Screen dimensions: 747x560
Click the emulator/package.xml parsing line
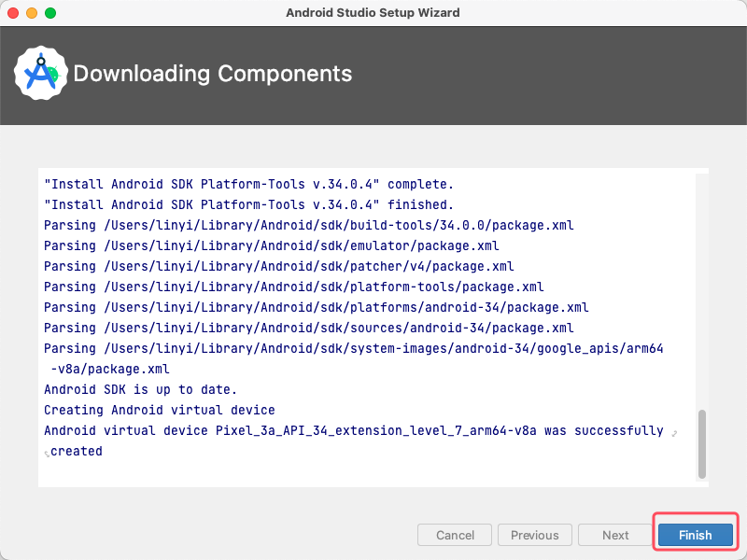[x=272, y=245]
